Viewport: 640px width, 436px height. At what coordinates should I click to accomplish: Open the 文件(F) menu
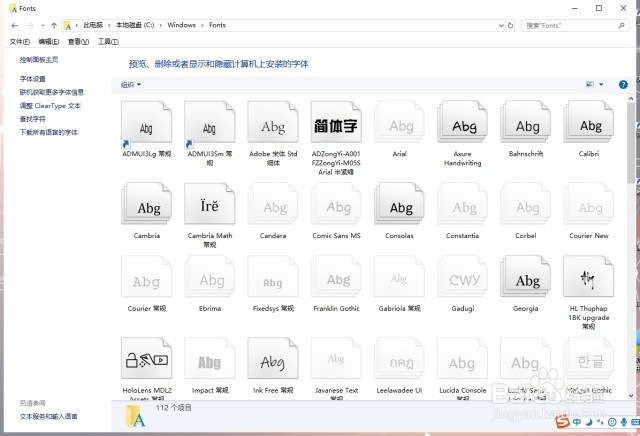20,42
